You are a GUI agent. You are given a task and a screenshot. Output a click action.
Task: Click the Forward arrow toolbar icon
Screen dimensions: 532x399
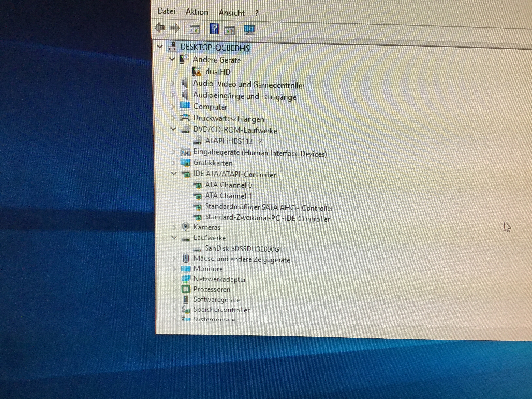pos(175,28)
